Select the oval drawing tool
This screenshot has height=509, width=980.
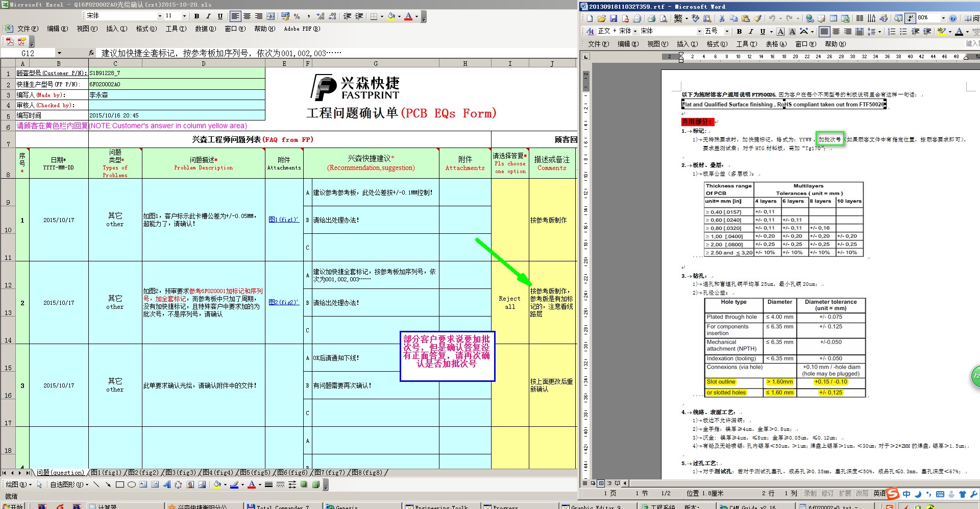[131, 484]
